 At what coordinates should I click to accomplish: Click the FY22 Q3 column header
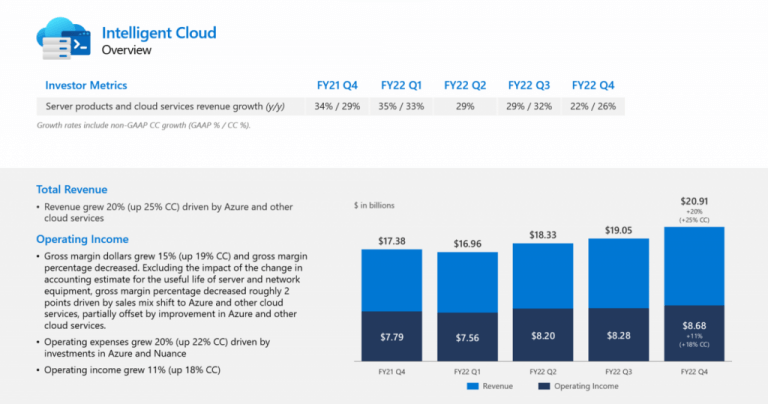pyautogui.click(x=529, y=85)
